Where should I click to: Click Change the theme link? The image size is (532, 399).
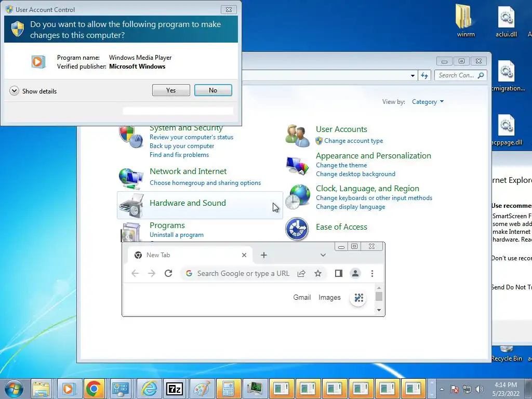click(341, 165)
